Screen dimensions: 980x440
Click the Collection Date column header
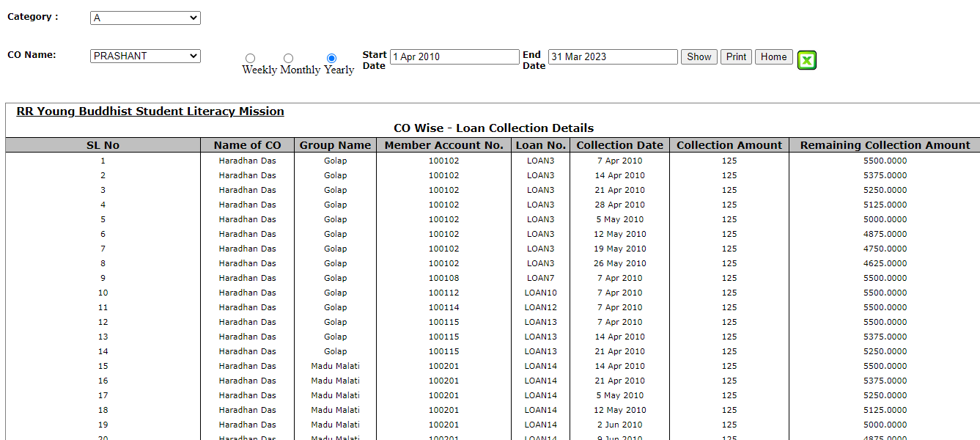[619, 145]
